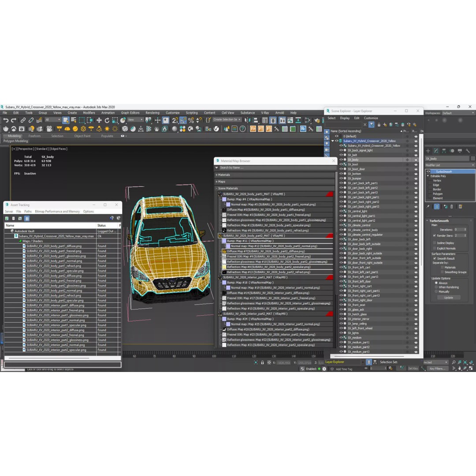Choose the Select and Move tool

tap(99, 120)
